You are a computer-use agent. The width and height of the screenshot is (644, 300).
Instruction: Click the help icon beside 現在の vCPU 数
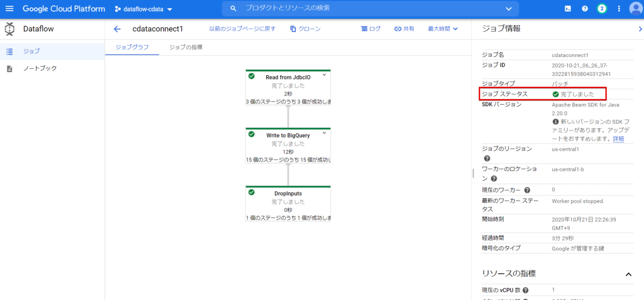tap(525, 290)
